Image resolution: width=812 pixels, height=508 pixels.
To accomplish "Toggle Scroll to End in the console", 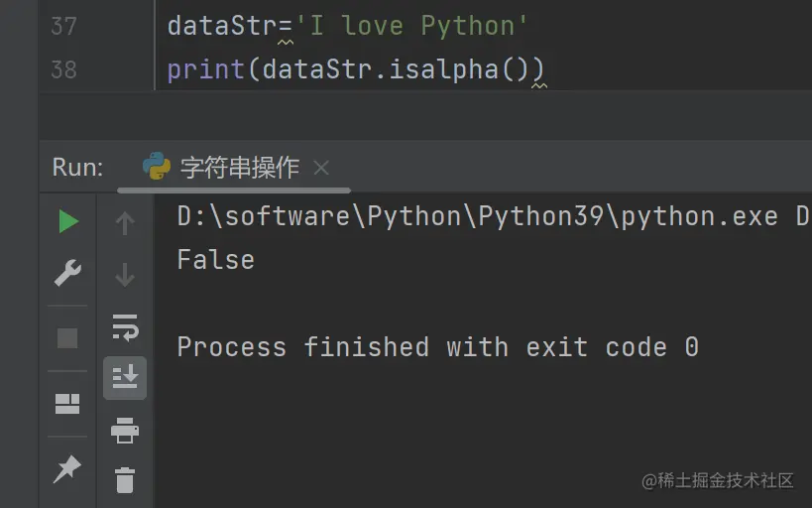I will (125, 377).
